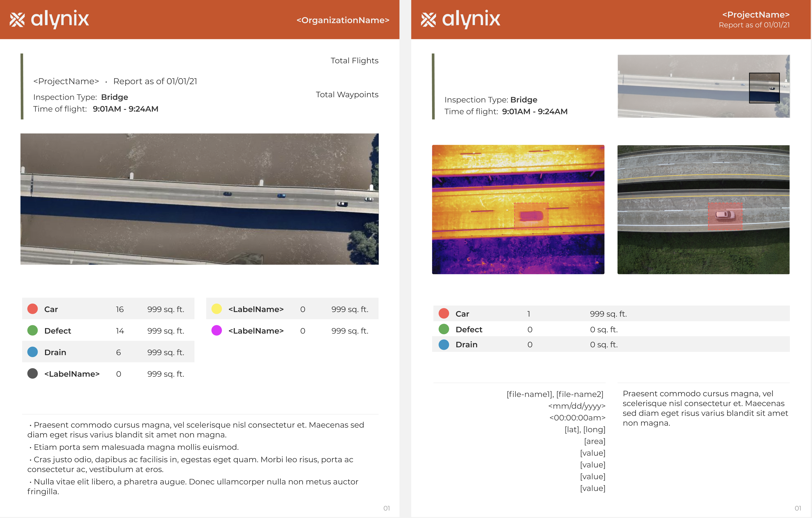812x518 pixels.
Task: Click the [lat], [long] placeholder
Action: [x=585, y=430]
